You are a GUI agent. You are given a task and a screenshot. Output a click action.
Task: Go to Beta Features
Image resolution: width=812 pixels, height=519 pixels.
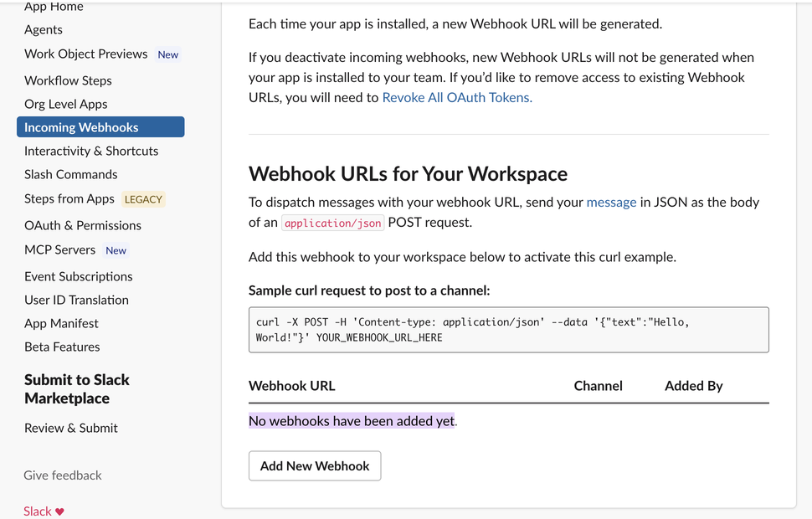[x=62, y=347]
